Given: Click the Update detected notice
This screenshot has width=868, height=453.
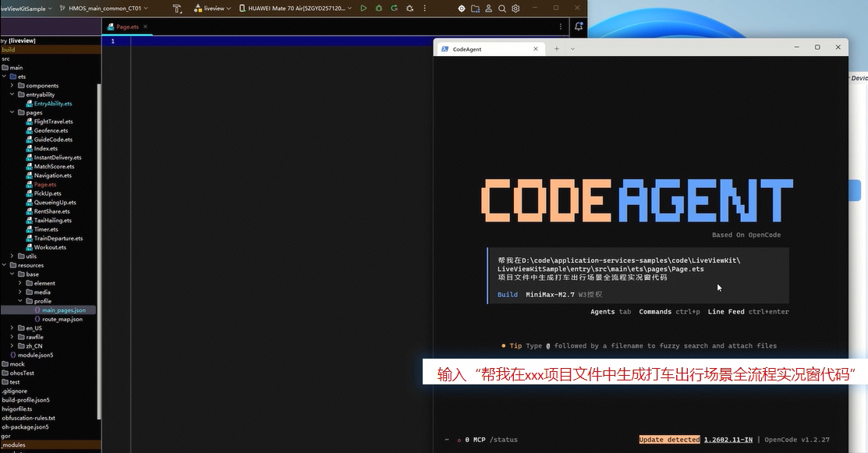Looking at the screenshot, I should 669,440.
